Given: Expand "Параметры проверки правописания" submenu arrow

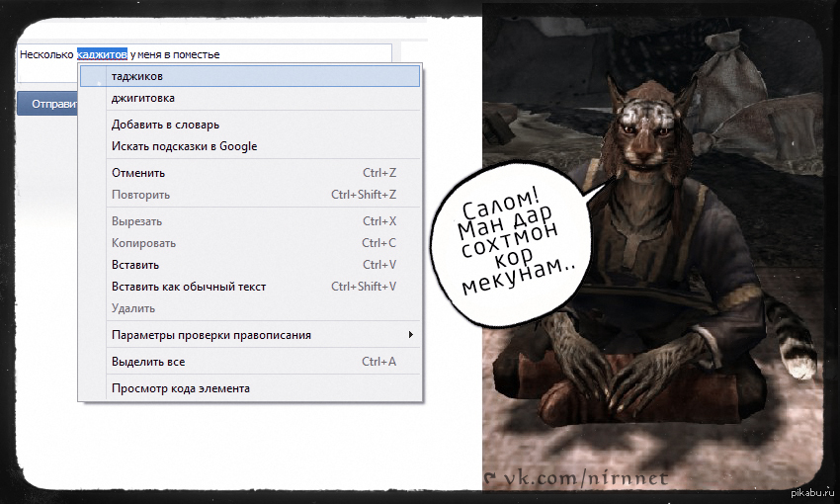Looking at the screenshot, I should (x=410, y=335).
